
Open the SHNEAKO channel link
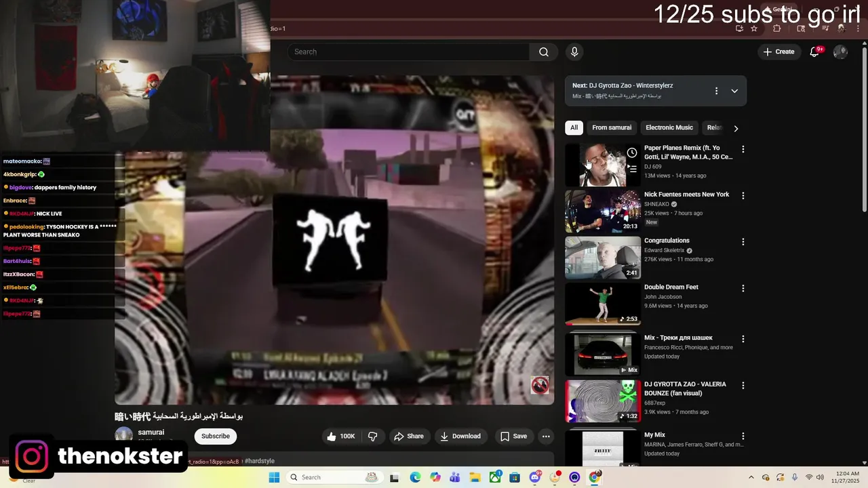pos(656,204)
